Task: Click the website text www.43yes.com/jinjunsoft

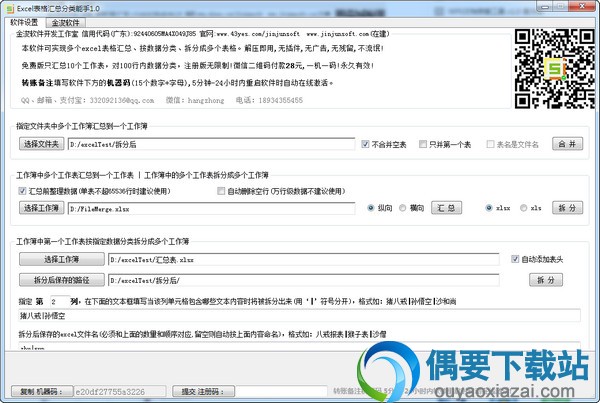Action: (258, 34)
